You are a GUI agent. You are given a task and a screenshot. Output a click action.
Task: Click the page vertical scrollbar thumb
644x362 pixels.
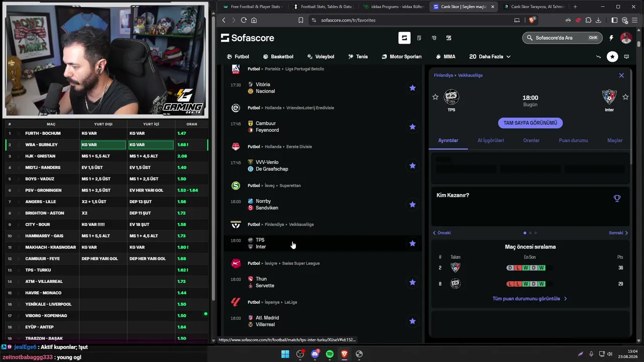639,44
